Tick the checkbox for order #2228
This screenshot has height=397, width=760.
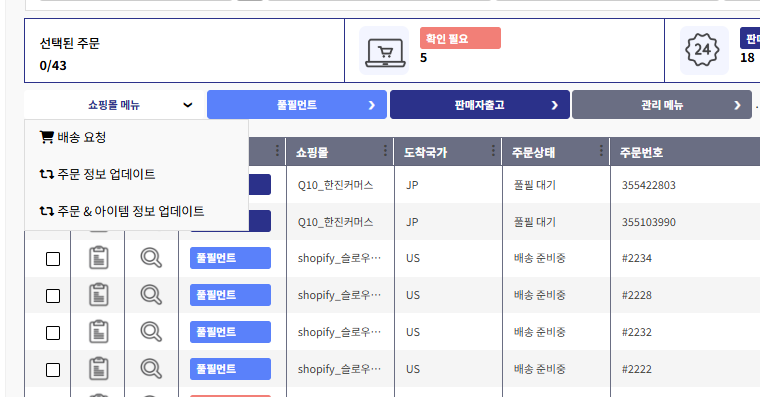(x=53, y=296)
